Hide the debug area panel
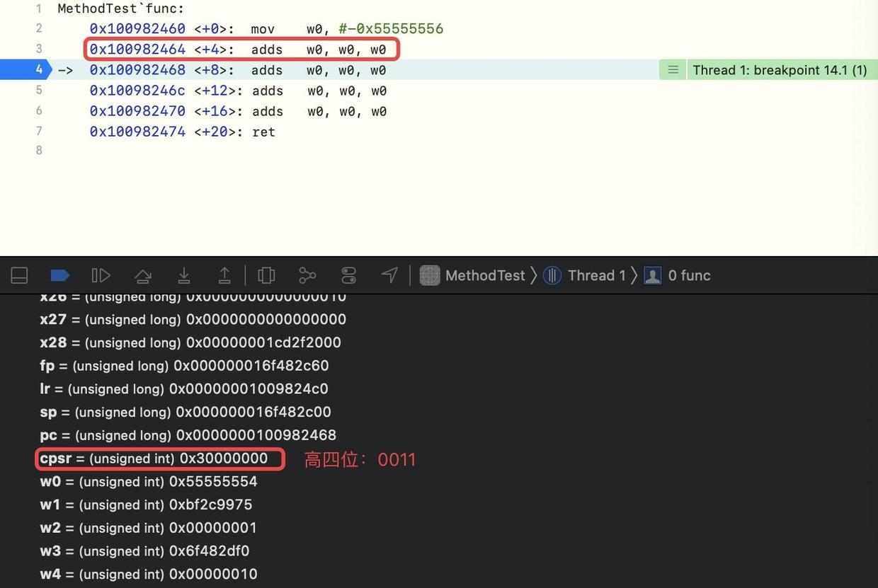 (19, 275)
